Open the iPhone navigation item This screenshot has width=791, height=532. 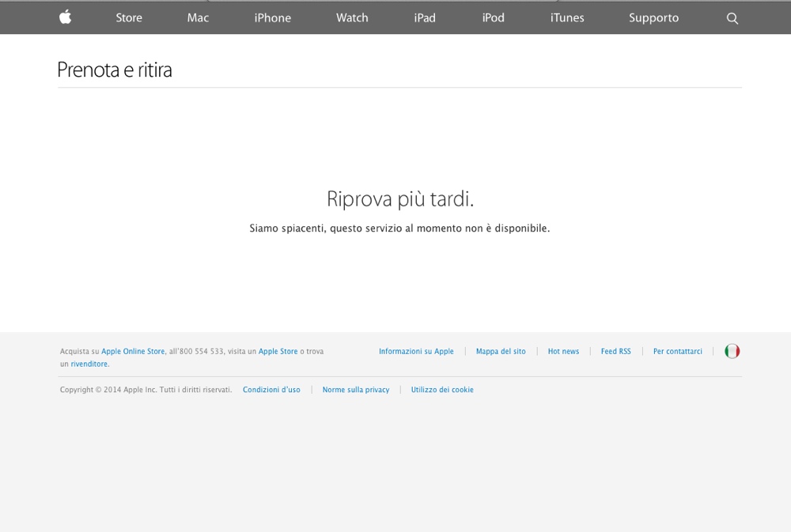coord(272,17)
